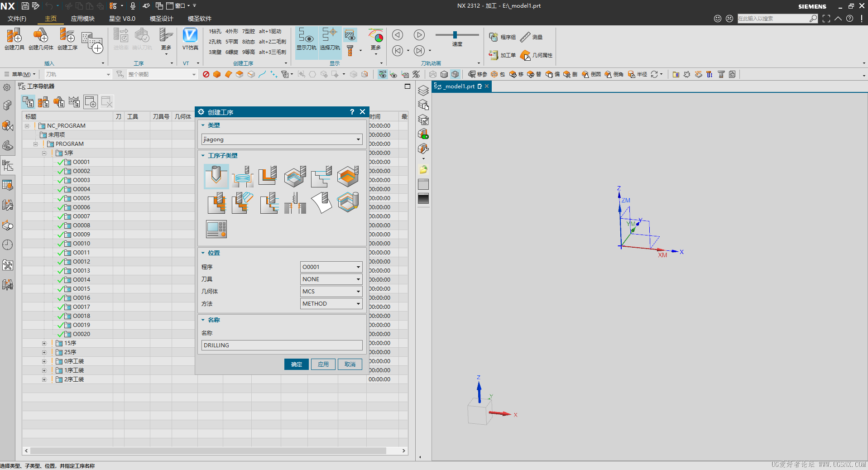Open the history clock icon in sidebar
868x470 pixels.
7,245
